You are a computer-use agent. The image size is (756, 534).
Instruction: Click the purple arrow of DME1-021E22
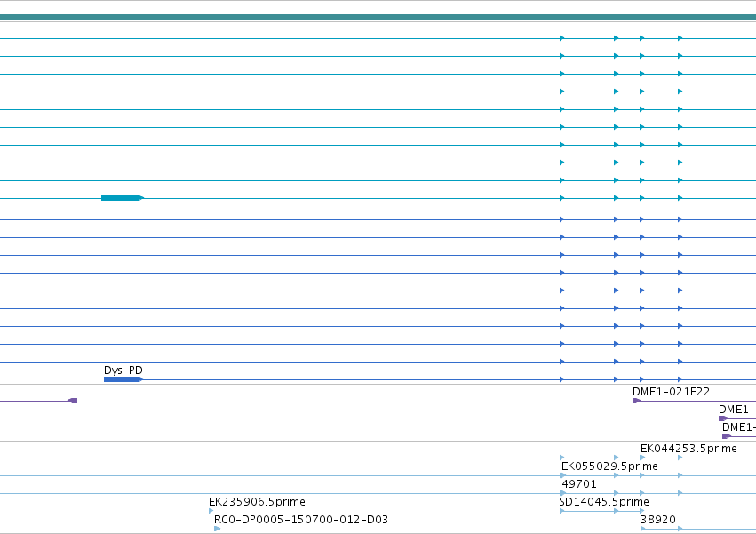pyautogui.click(x=636, y=401)
